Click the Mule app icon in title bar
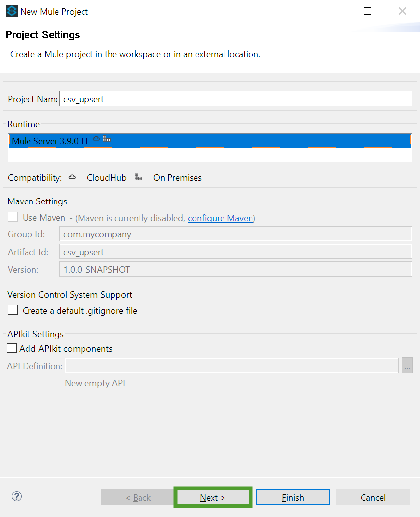Screen dimensions: 420x517 11,11
